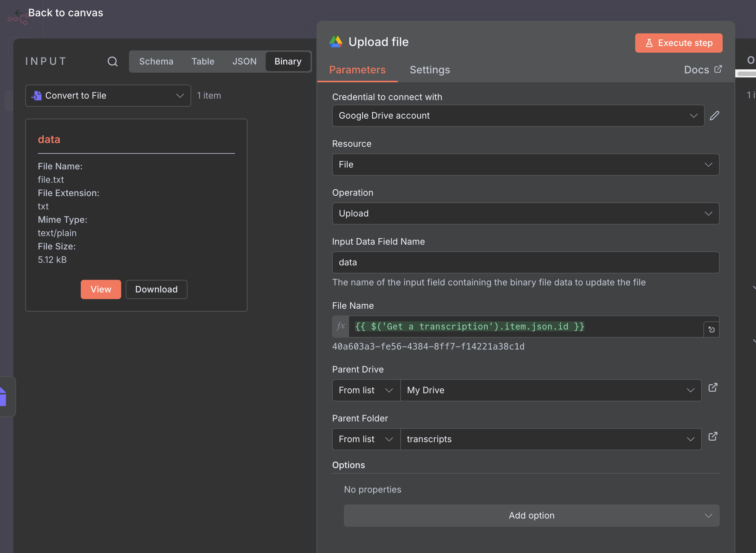Screen dimensions: 756x553
Task: Click the search icon in Input panel
Action: [113, 62]
